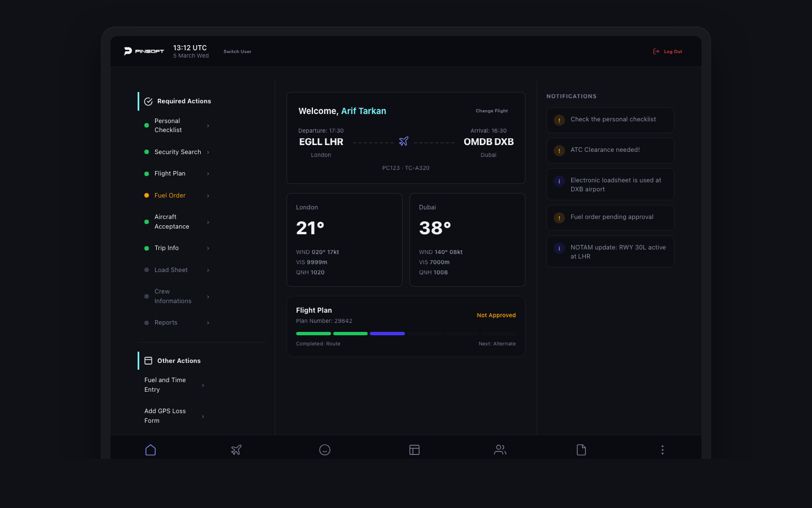
Task: Click the Change Flight link
Action: click(x=492, y=111)
